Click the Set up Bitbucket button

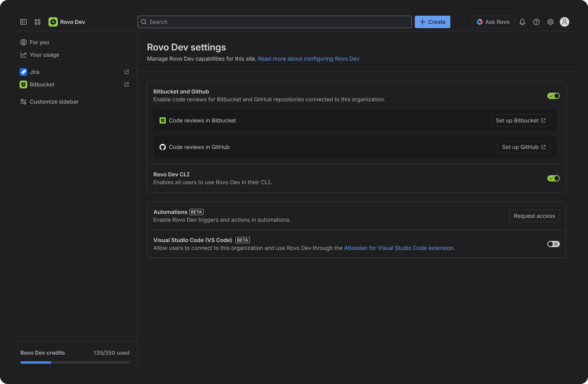(520, 120)
